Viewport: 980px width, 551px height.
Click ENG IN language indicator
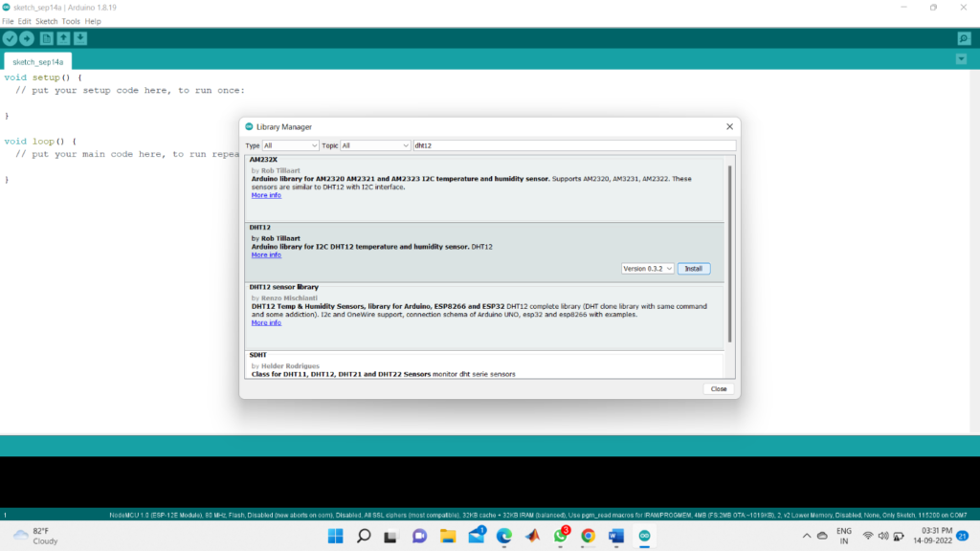844,536
